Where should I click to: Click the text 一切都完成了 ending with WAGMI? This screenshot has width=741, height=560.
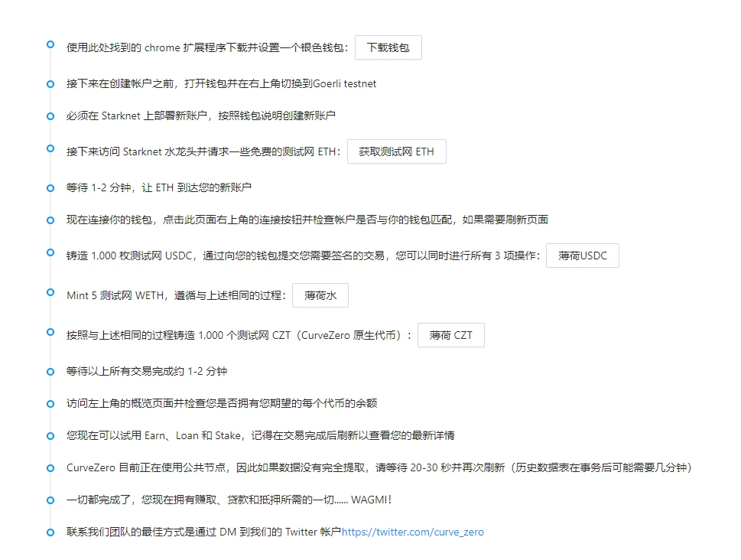[229, 500]
